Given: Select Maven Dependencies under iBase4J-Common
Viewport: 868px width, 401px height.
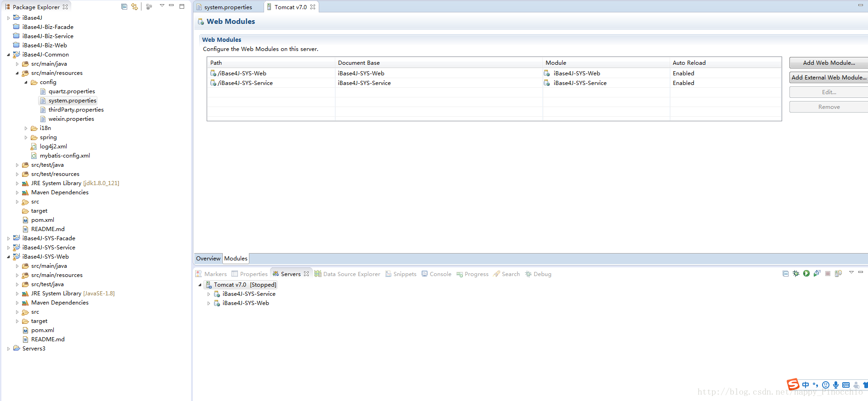Looking at the screenshot, I should (60, 192).
